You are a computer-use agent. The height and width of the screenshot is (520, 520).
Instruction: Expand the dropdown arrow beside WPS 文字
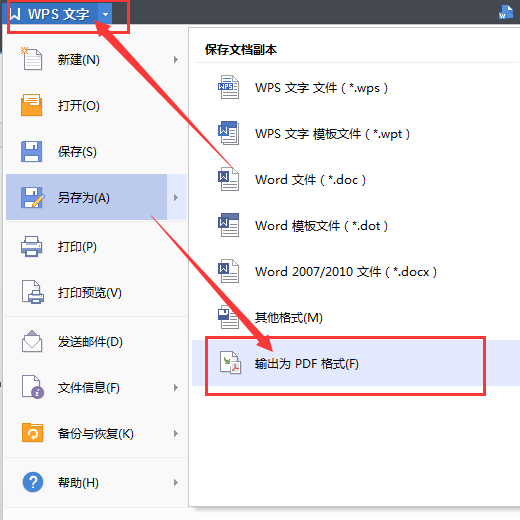click(x=105, y=14)
